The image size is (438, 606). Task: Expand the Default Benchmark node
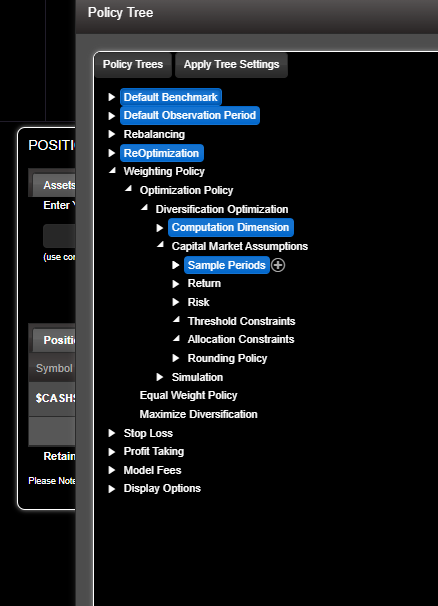(112, 97)
